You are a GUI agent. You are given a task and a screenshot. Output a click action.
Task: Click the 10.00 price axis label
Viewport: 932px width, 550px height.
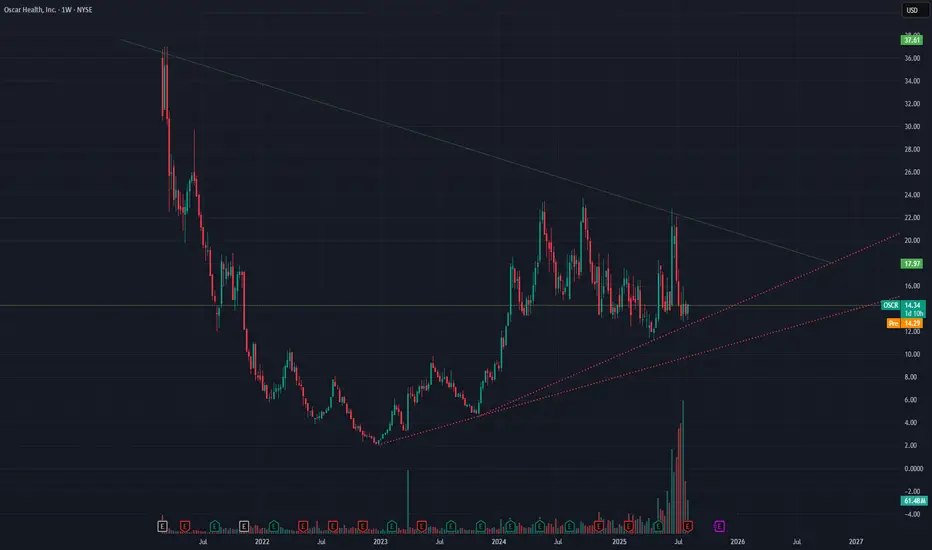(x=912, y=354)
